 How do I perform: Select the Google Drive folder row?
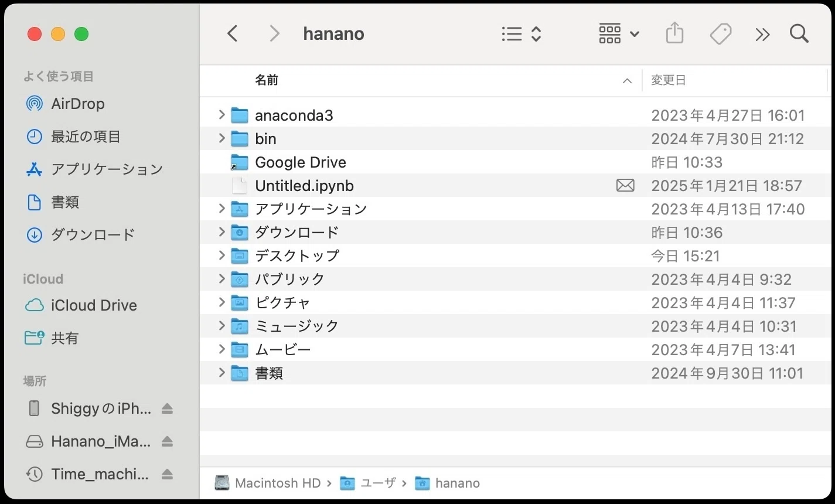point(516,162)
